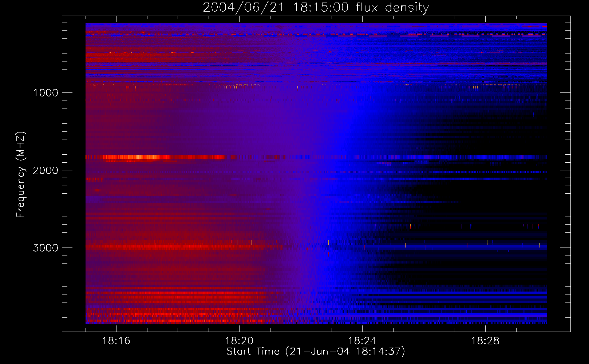Click the 18:16 time tick label
Viewport: 589px width, 364px height.
[116, 341]
